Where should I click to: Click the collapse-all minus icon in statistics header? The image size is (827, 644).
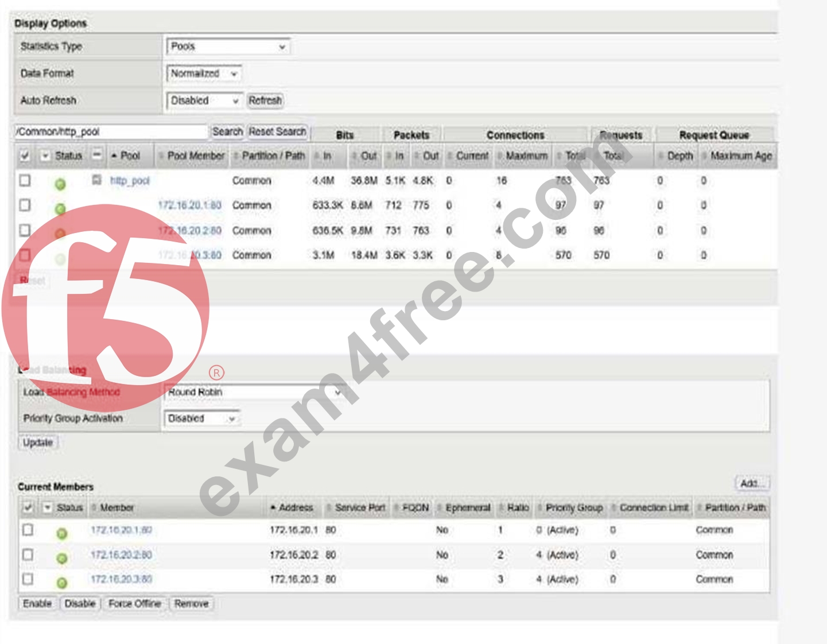pyautogui.click(x=97, y=155)
